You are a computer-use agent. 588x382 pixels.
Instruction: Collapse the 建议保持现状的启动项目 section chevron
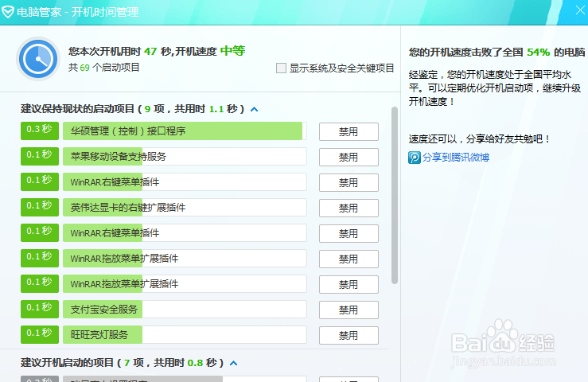(x=255, y=109)
